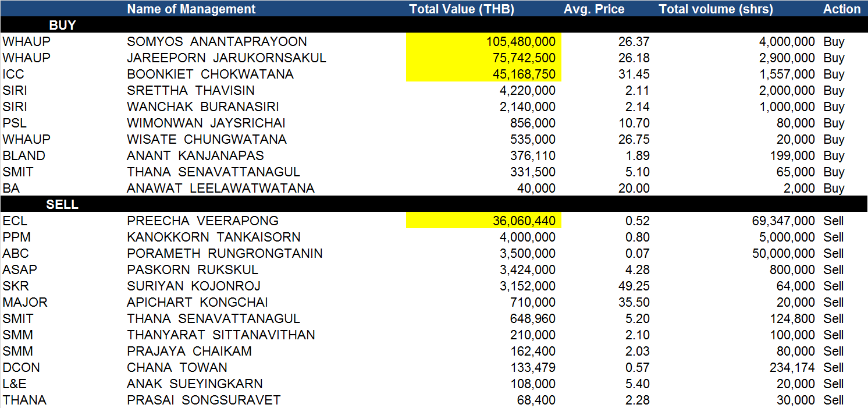This screenshot has width=868, height=408.
Task: Click the name PRAJAYA CHAIKAM
Action: (189, 351)
